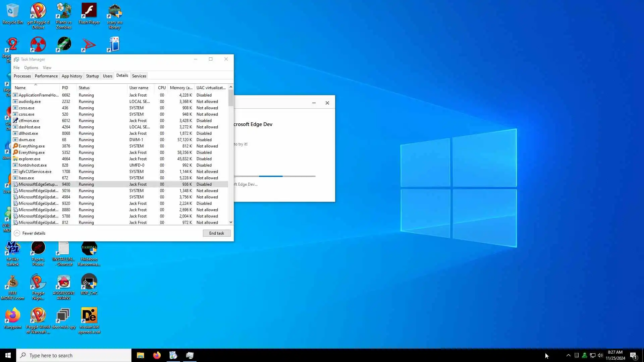This screenshot has width=644, height=362.
Task: Open the Options menu
Action: point(31,68)
